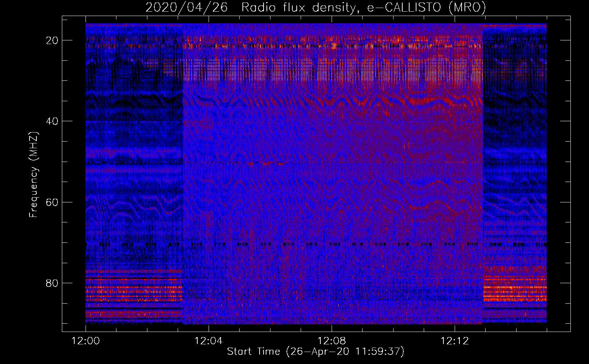Click the '12:08' time tick label

pyautogui.click(x=332, y=341)
